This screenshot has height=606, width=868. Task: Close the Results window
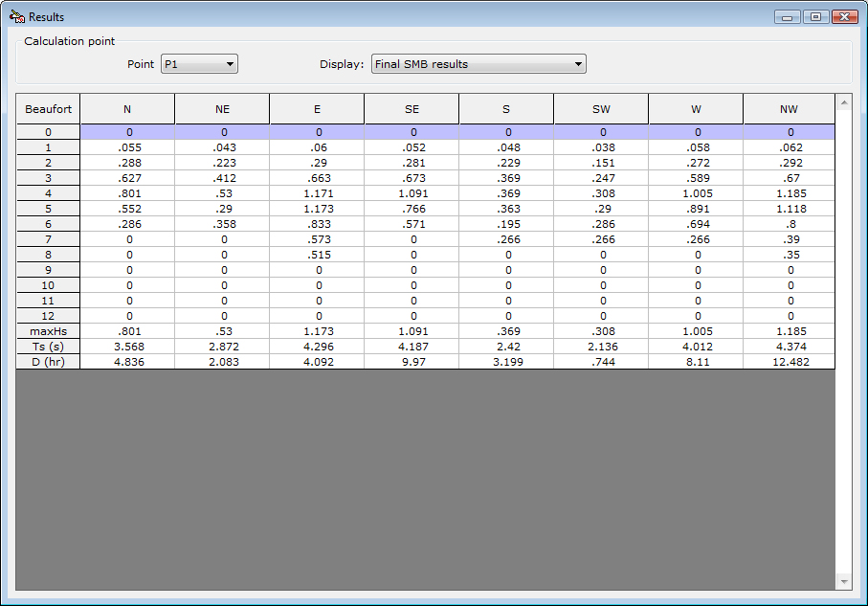[844, 17]
